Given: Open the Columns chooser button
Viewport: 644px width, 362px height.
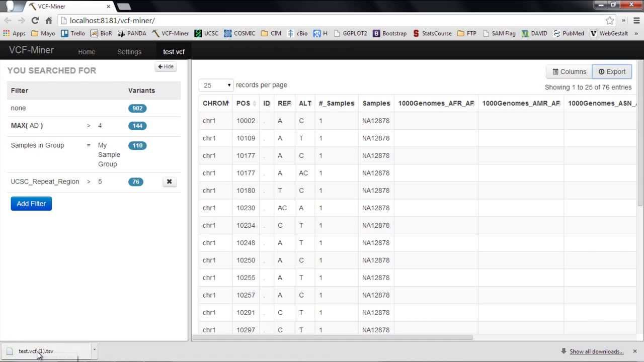Looking at the screenshot, I should pos(569,71).
